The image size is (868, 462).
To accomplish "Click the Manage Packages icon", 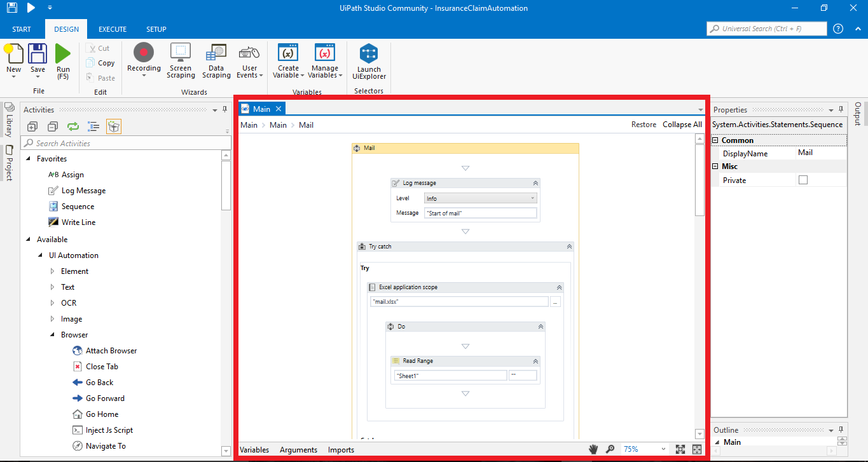I will (x=114, y=126).
